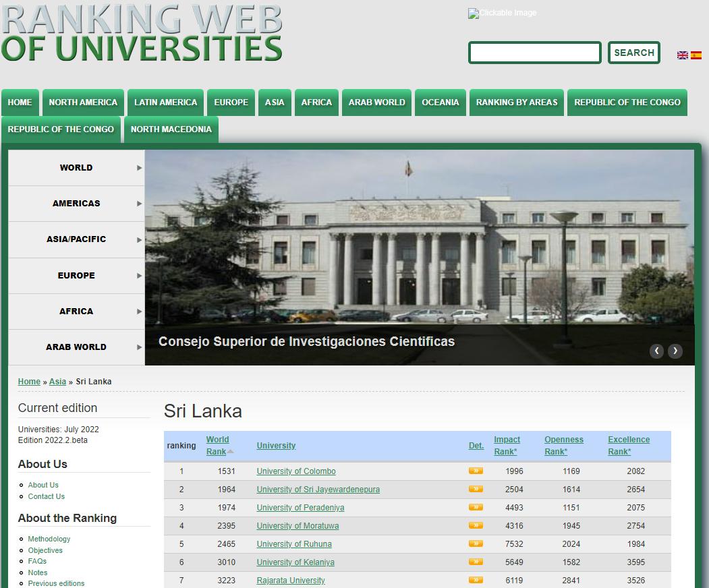Expand the WORLD sidebar menu
Image resolution: width=709 pixels, height=588 pixels.
[76, 168]
